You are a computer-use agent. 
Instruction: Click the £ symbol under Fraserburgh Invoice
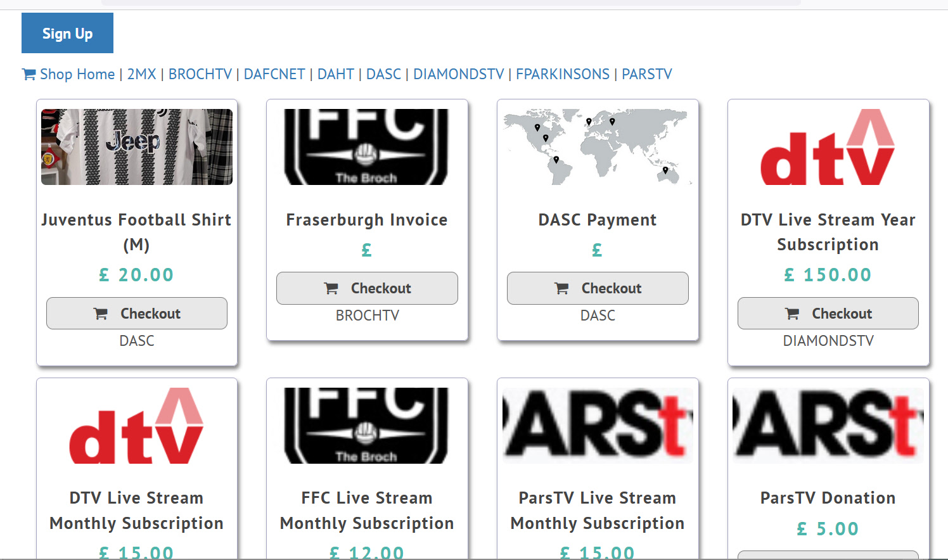tap(366, 250)
